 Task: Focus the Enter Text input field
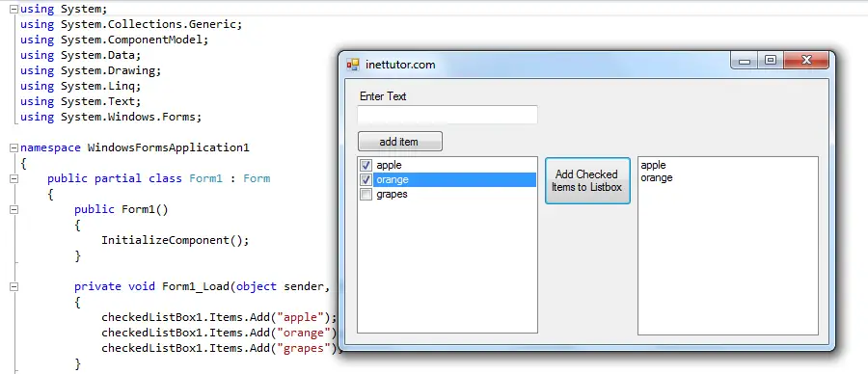[x=448, y=115]
